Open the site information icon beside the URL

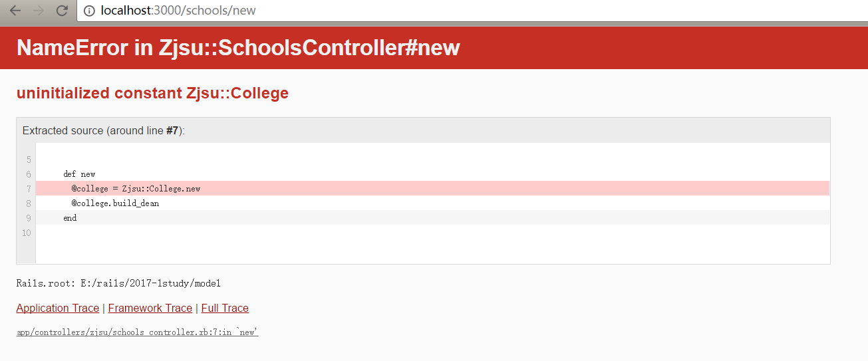click(x=89, y=11)
